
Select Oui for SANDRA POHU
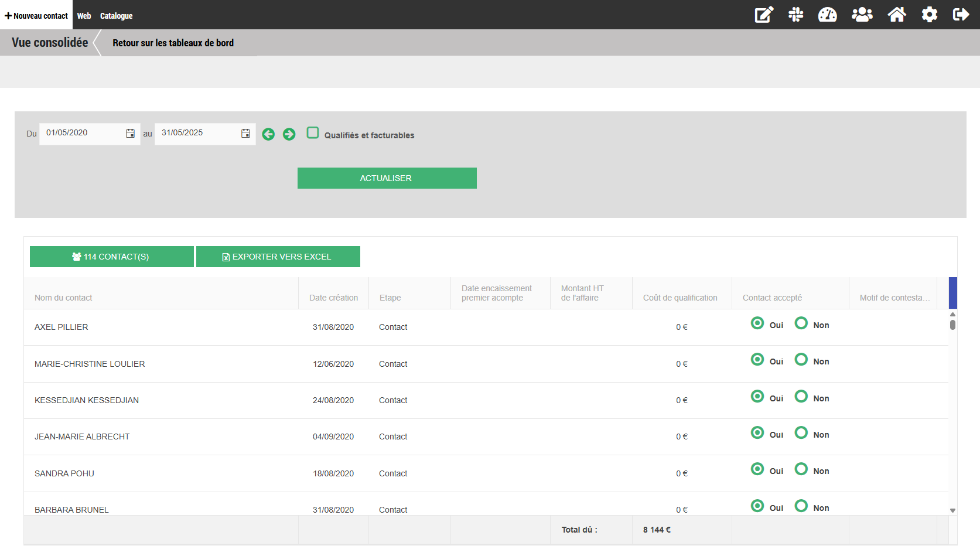(x=757, y=469)
